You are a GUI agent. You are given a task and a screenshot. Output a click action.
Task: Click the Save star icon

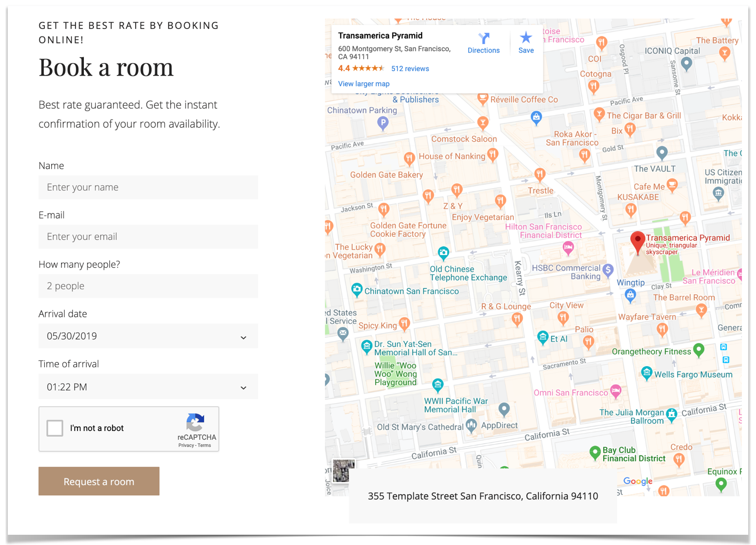coord(526,38)
